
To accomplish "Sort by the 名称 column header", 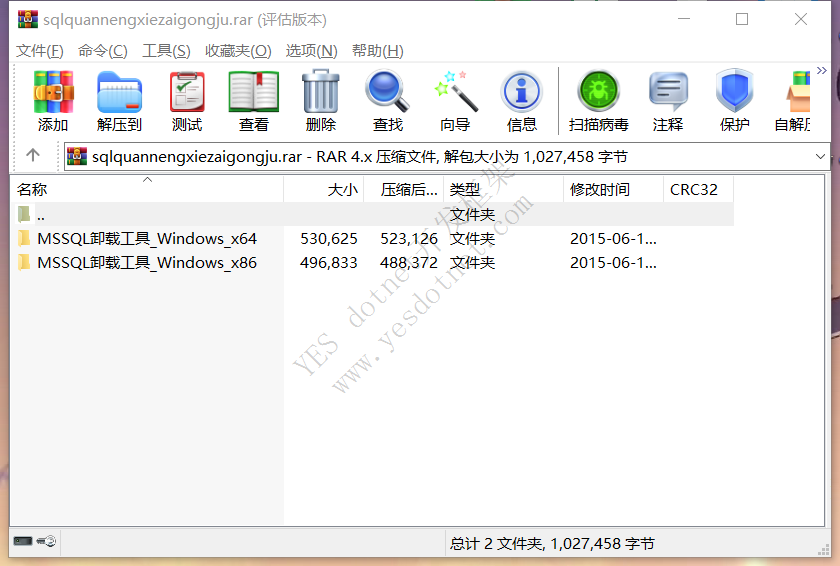I will click(147, 190).
